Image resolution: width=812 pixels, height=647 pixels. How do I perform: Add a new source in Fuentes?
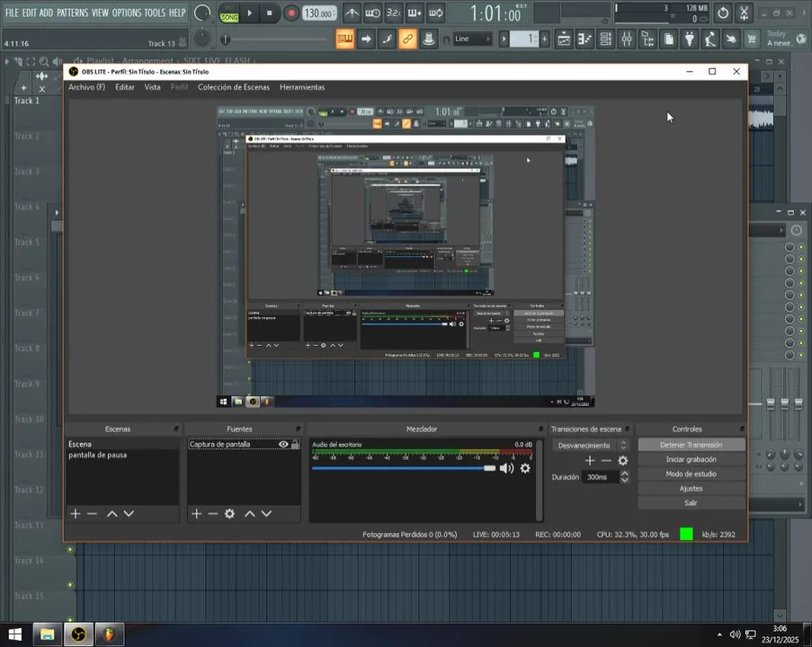coord(196,513)
